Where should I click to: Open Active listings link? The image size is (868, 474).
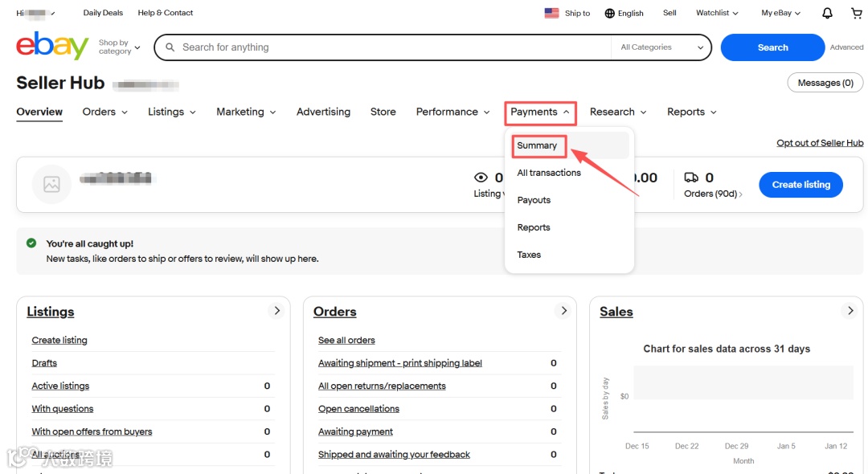60,386
